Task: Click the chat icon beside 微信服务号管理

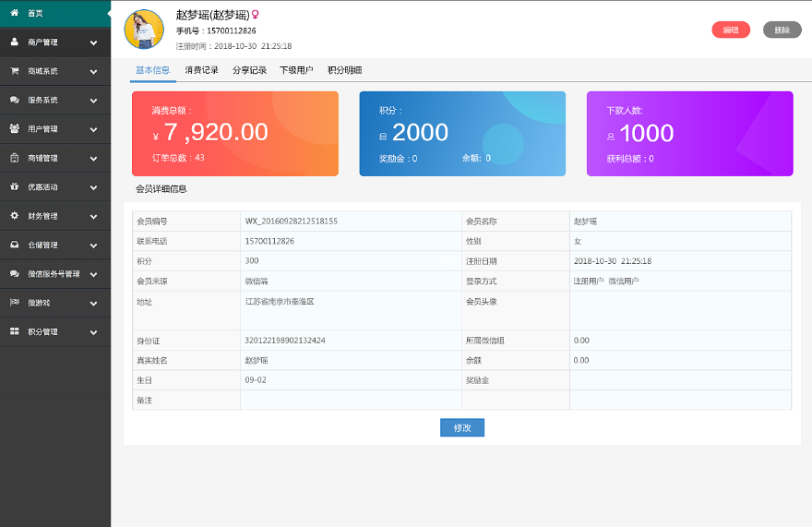Action: (15, 273)
